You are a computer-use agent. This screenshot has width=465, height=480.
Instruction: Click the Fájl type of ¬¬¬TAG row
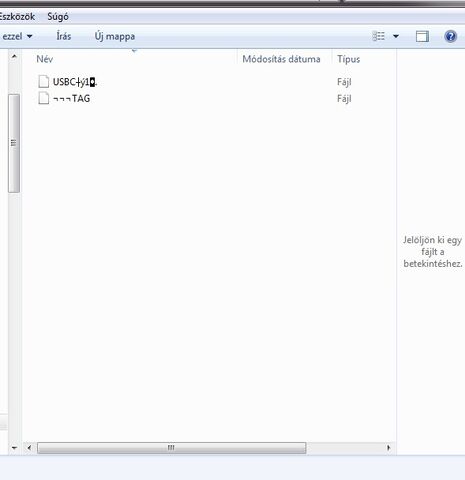point(344,99)
